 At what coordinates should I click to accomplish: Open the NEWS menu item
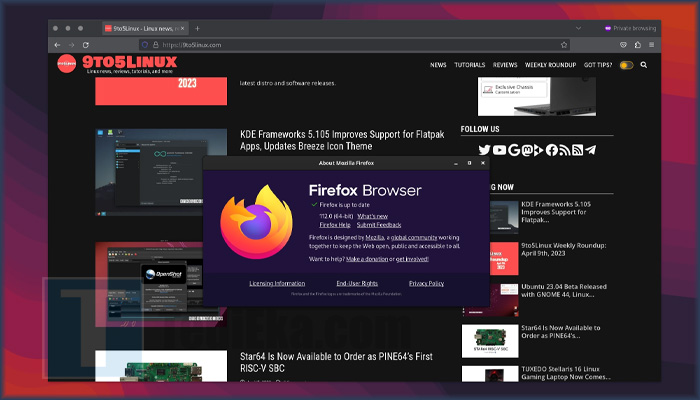tap(438, 65)
